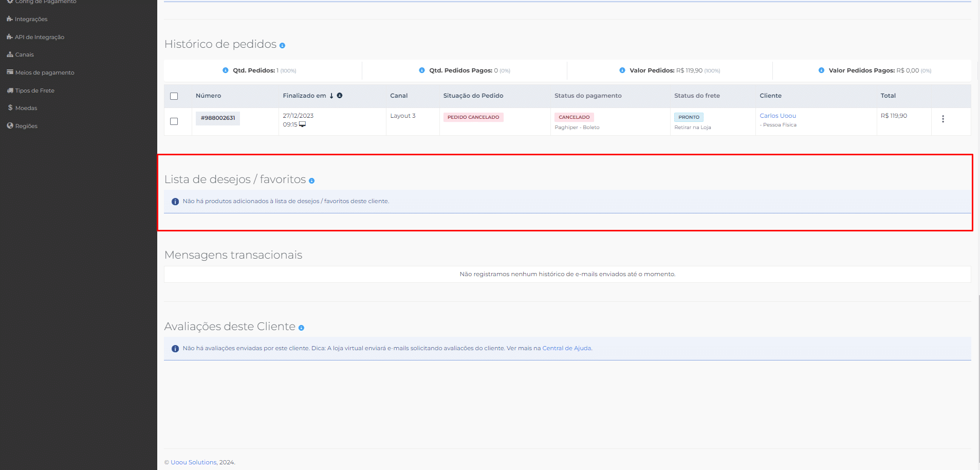
Task: Click info icon next to Qtd. Pedidos Pagos
Action: tap(422, 70)
